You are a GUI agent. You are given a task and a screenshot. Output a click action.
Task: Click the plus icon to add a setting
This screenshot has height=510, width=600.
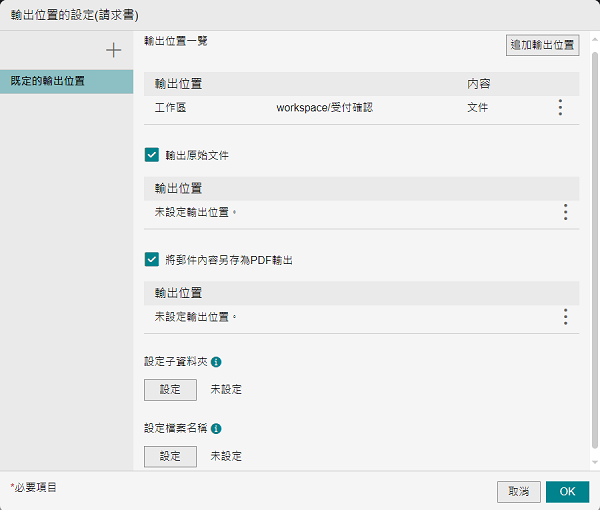[113, 50]
